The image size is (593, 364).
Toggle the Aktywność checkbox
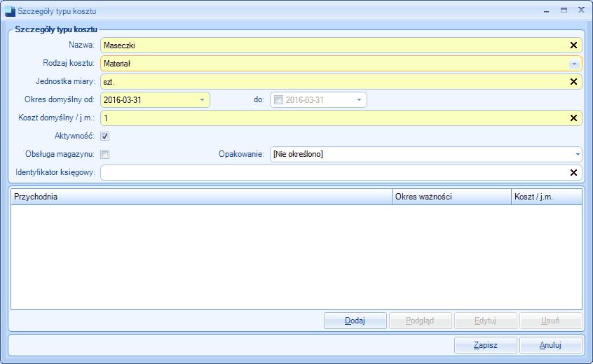pos(104,136)
